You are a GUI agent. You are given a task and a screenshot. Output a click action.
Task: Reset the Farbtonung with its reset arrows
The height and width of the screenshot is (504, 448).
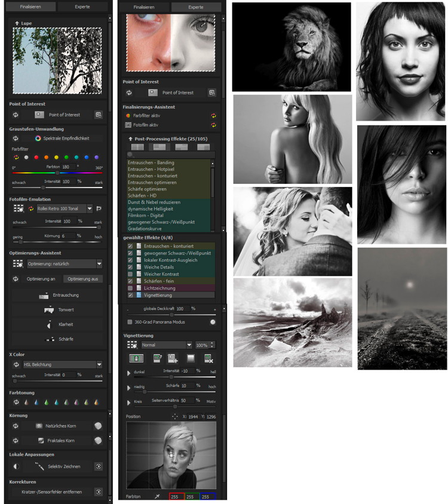16,402
